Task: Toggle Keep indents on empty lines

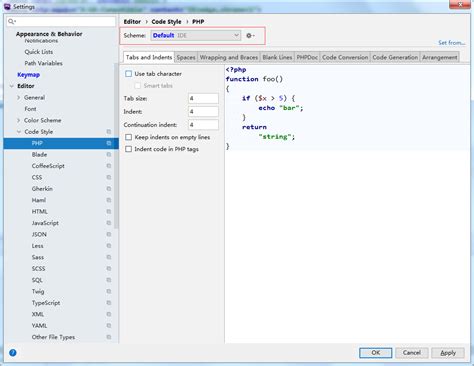Action: click(129, 137)
